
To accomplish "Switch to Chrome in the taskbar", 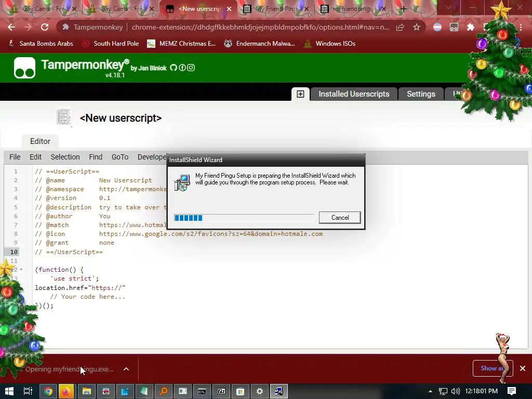I will [48, 391].
